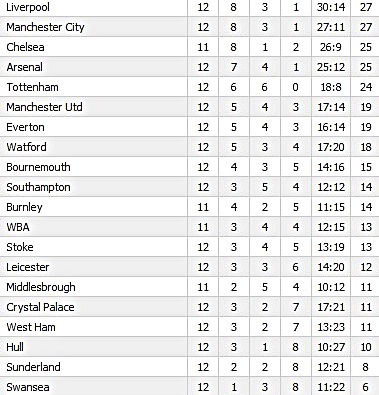
Task: Select Everton in the standings
Action: click(25, 127)
